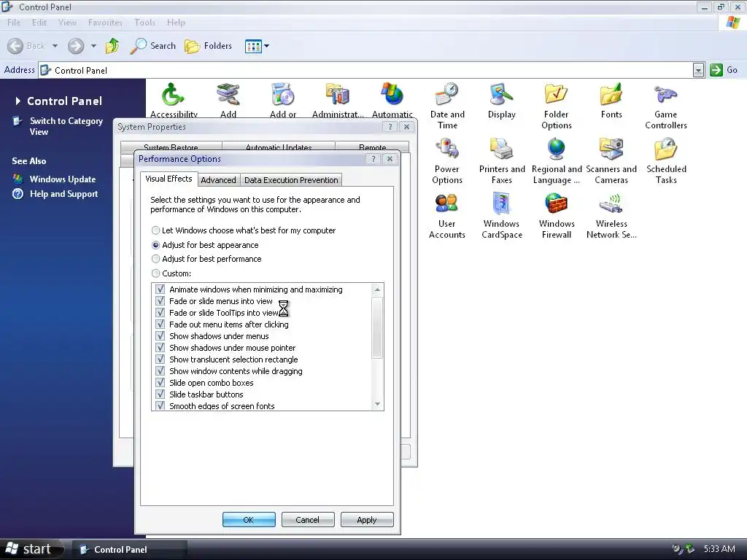Open the File menu
Image resolution: width=747 pixels, height=560 pixels.
pos(13,23)
